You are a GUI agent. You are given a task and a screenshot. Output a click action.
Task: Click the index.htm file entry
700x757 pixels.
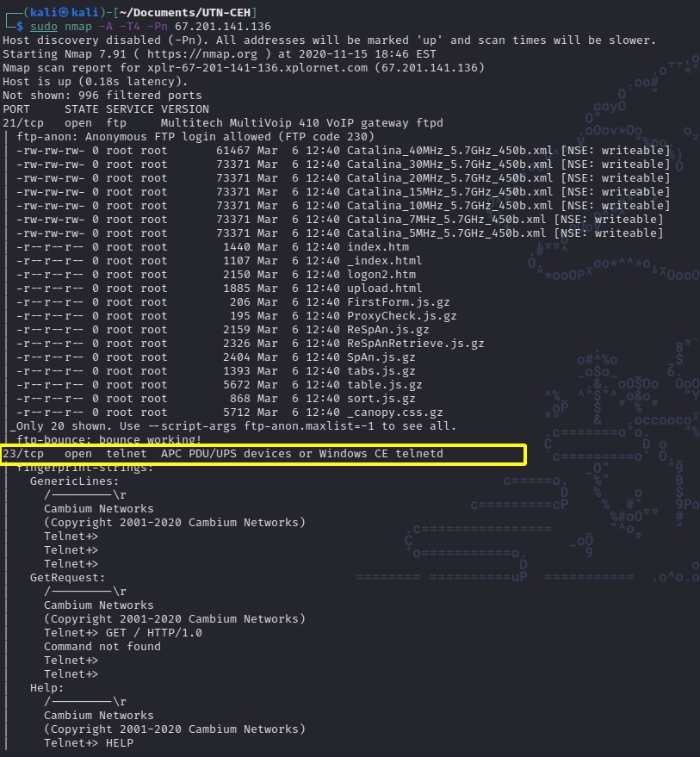coord(377,247)
